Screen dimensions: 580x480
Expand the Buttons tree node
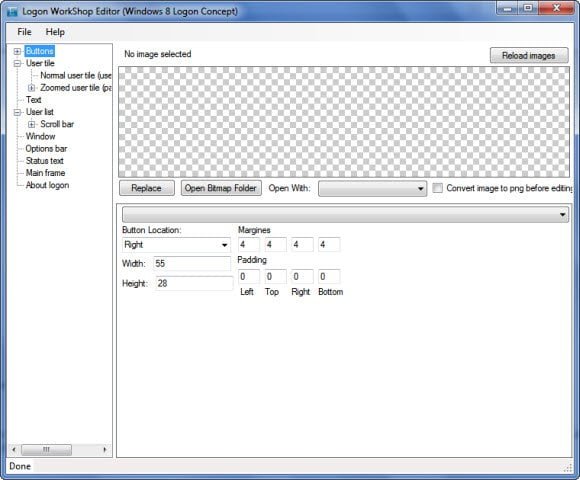tap(17, 51)
